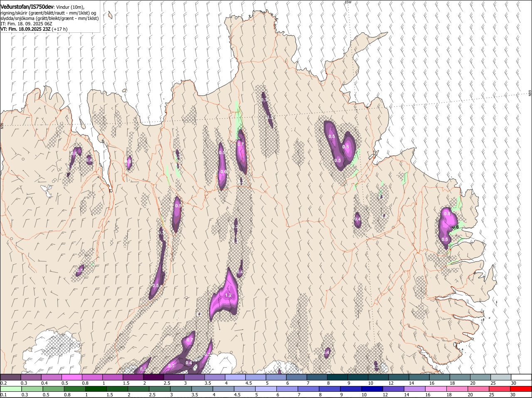
Task: Click the '15W' longitude label
Action: pos(348,2)
